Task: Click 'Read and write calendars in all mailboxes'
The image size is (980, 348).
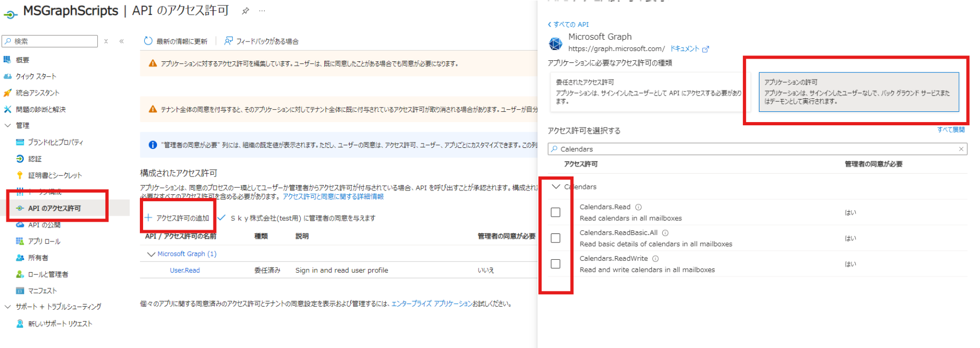Action: 647,270
